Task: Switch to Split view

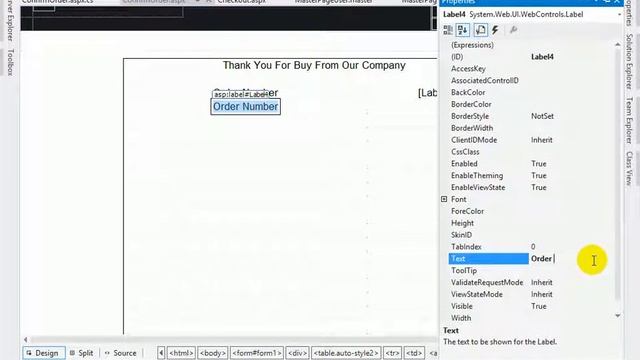Action: [x=82, y=353]
